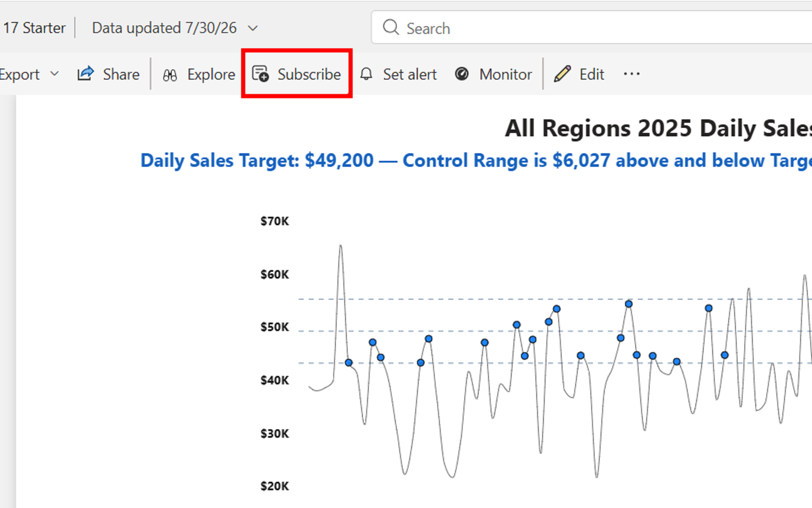Viewport: 812px width, 508px height.
Task: Click the Explore label in toolbar
Action: coord(211,75)
